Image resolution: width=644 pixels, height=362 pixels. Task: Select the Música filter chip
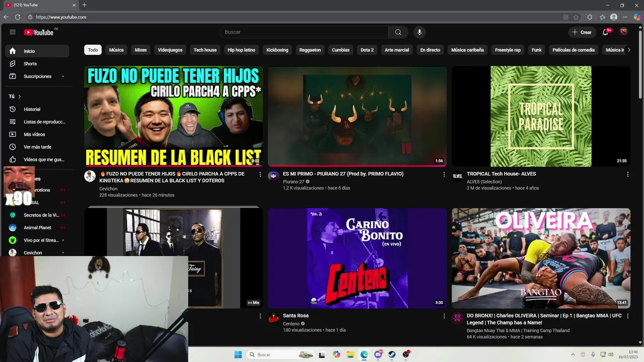click(x=116, y=50)
